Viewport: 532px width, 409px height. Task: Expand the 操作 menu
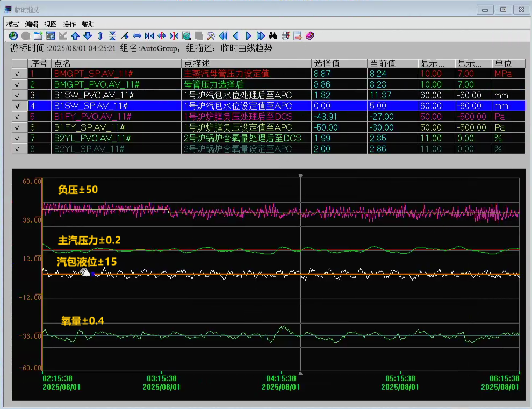pos(69,24)
